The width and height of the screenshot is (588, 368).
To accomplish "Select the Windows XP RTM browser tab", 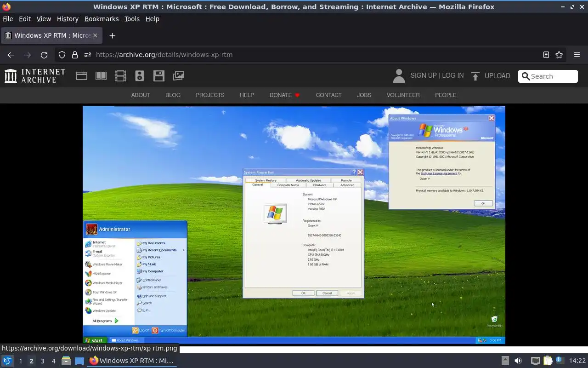I will 51,35.
